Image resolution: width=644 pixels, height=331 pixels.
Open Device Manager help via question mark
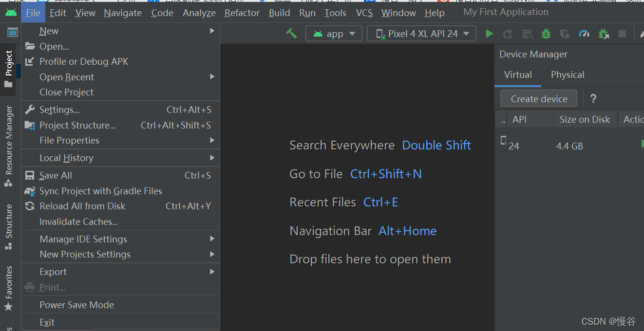point(593,99)
